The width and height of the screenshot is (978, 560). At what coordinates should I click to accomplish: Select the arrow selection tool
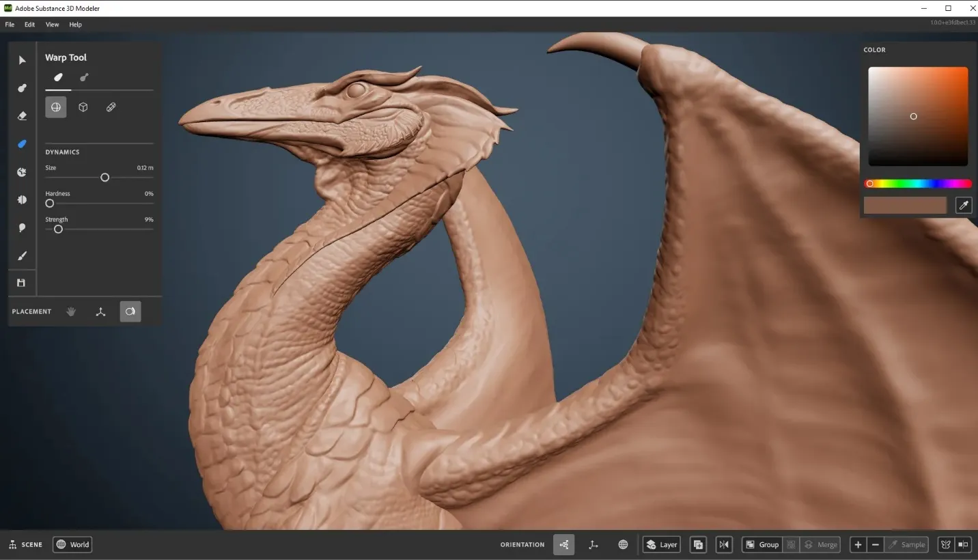pos(21,60)
